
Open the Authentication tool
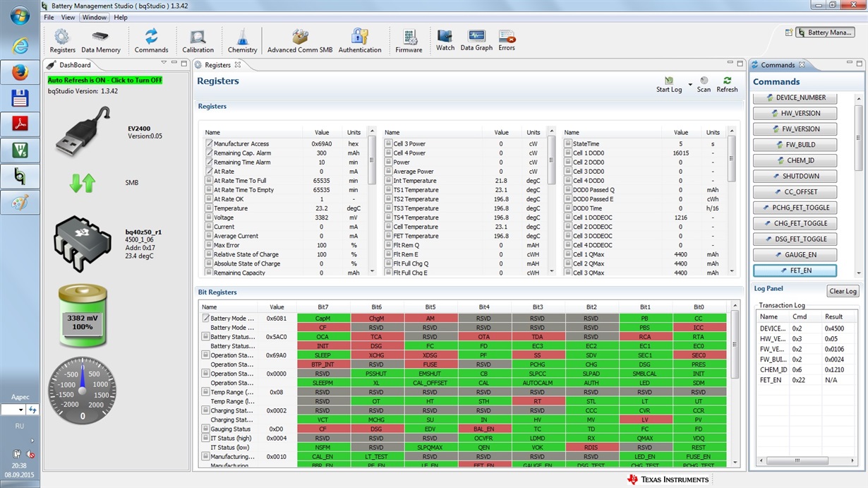[x=360, y=41]
